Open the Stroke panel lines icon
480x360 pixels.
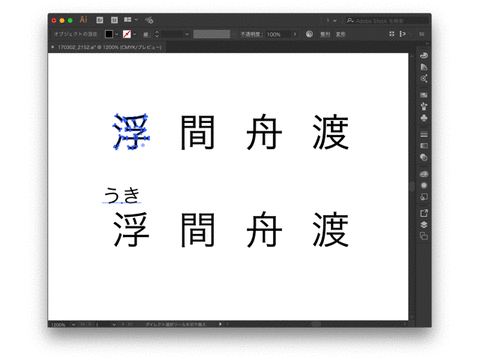424,134
